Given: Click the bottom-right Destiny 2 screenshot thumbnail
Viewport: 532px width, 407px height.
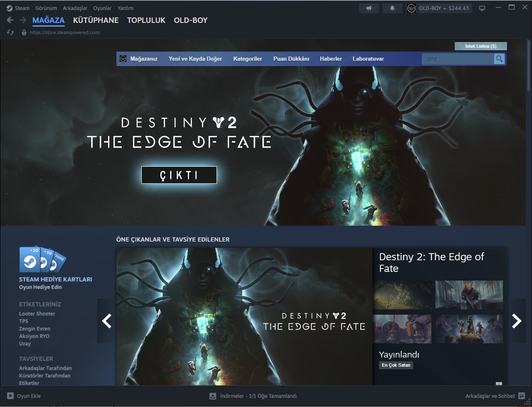Looking at the screenshot, I should [469, 329].
